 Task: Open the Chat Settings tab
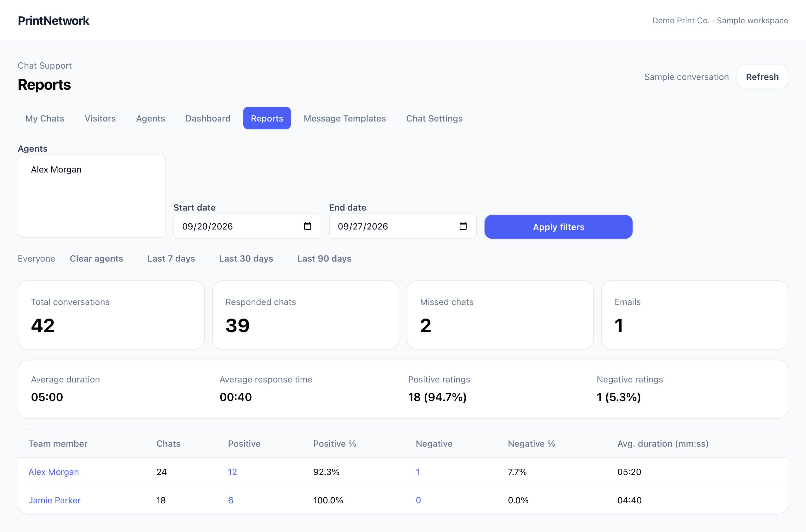tap(434, 118)
